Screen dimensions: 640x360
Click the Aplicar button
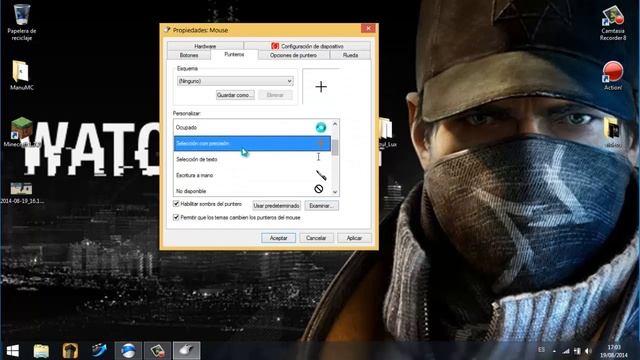point(354,238)
